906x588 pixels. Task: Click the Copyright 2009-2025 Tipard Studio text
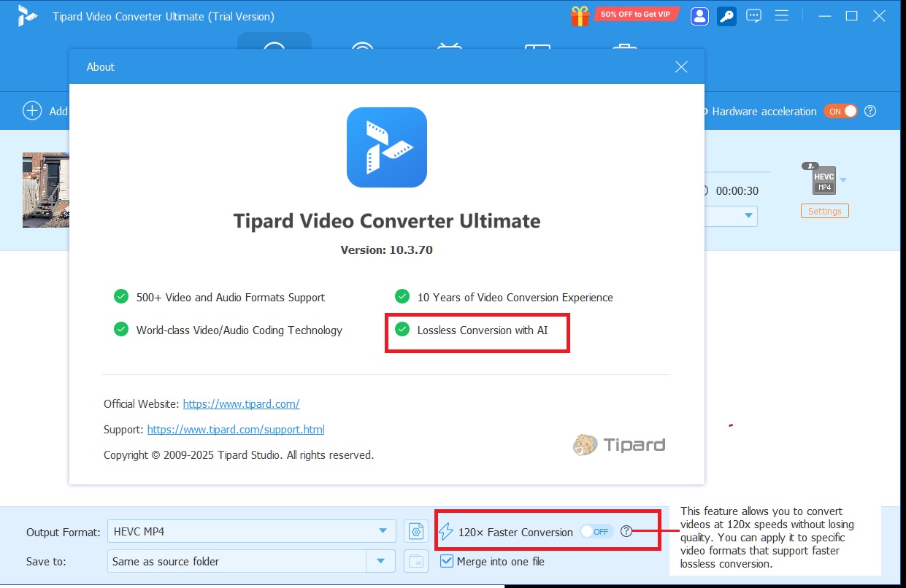click(239, 455)
